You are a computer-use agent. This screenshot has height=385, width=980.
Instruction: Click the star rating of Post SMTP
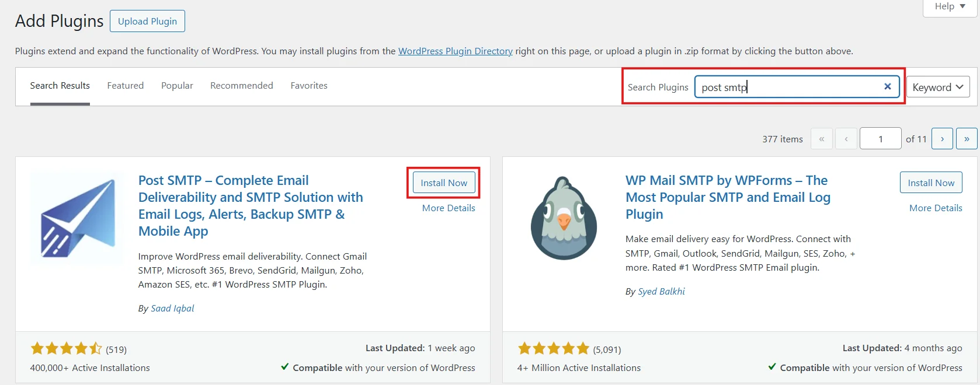click(66, 348)
